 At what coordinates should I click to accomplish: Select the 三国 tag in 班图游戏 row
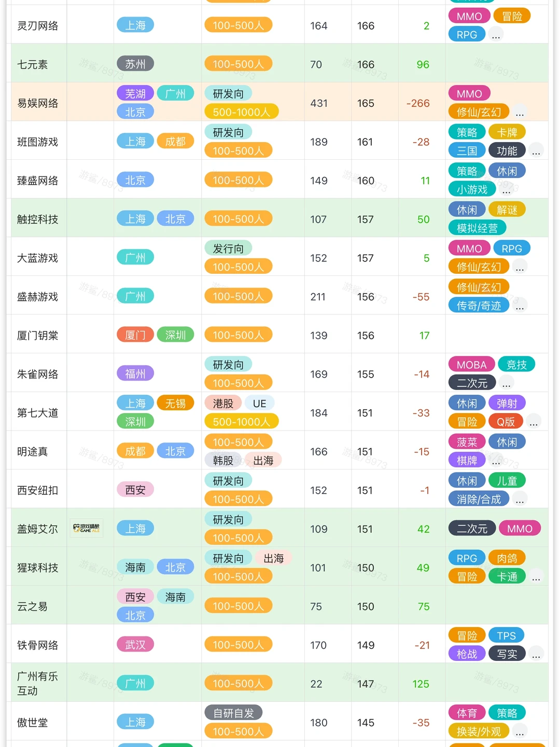[467, 150]
